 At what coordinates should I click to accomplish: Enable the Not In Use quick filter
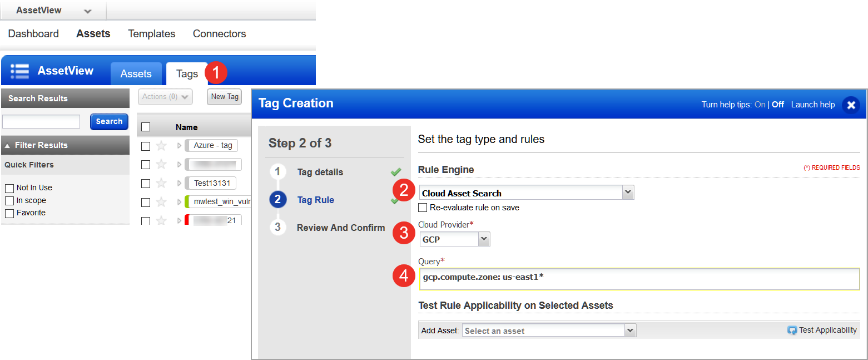[9, 188]
